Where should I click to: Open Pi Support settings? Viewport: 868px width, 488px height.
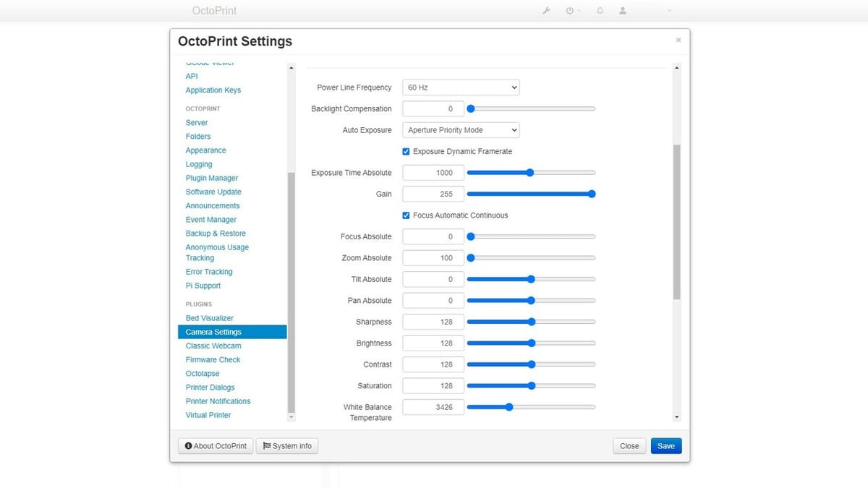click(203, 286)
